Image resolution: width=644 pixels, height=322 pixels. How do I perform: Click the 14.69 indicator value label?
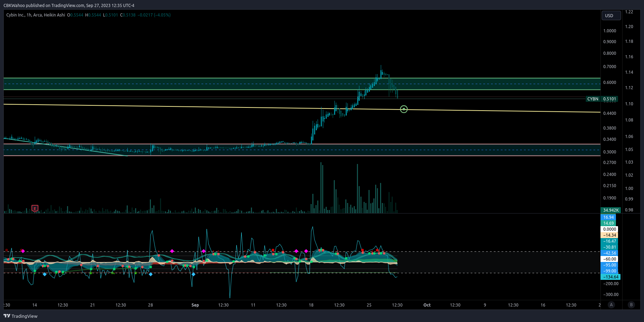click(x=609, y=223)
